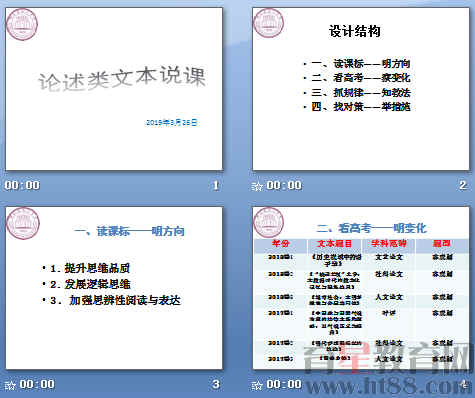The height and width of the screenshot is (398, 475).
Task: Click the transition star icon under slide 4
Action: [x=257, y=385]
